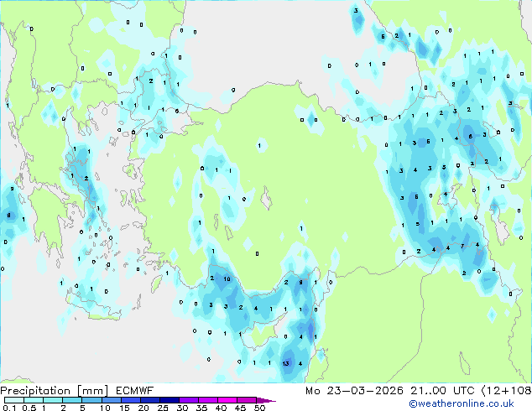Click the 0.5 to 1 legend swatch
Image resolution: width=532 pixels, height=411 pixels.
coord(34,400)
